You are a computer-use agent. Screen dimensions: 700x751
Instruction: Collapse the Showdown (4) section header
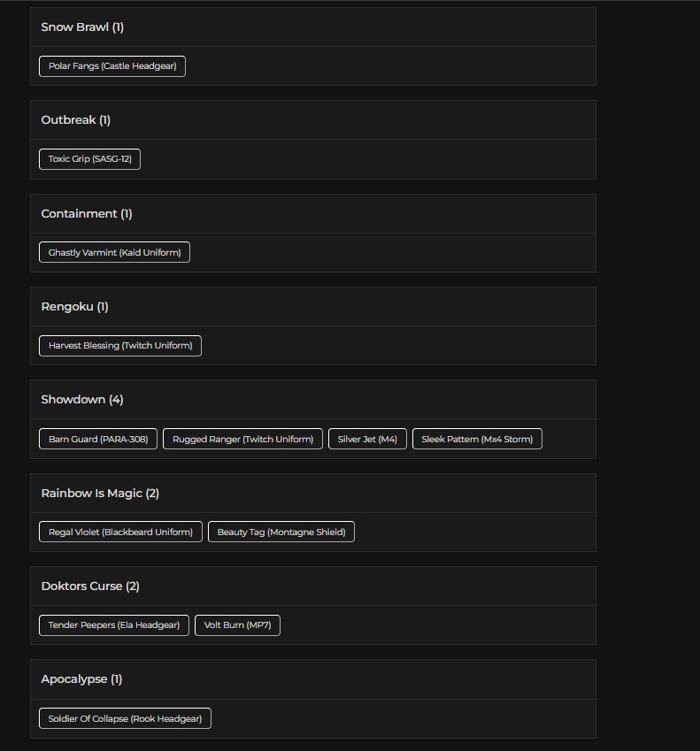313,400
